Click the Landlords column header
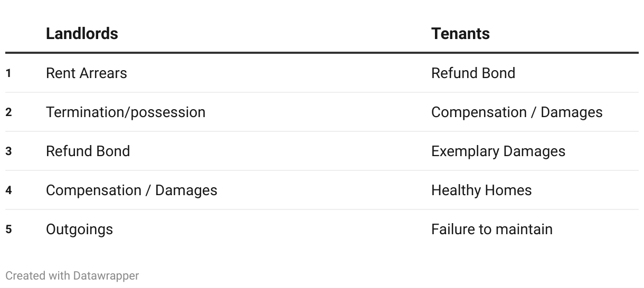The height and width of the screenshot is (288, 644). [82, 34]
